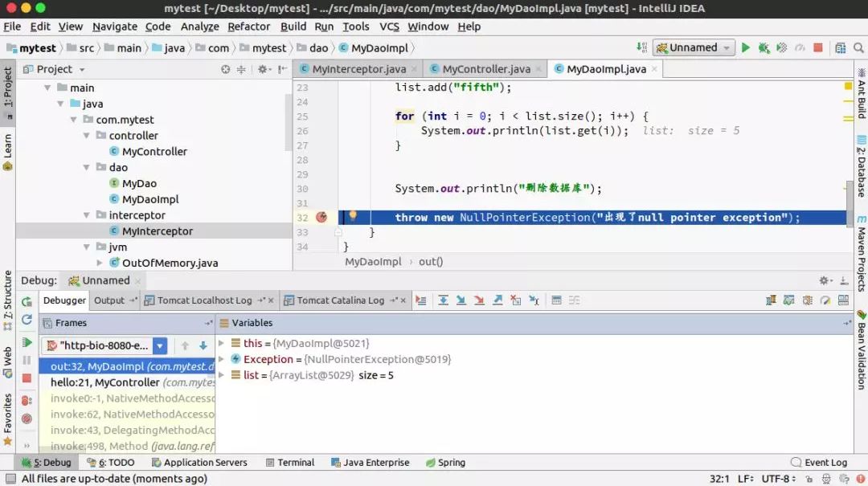Open the Navigate menu
This screenshot has height=486, width=868.
pos(115,27)
